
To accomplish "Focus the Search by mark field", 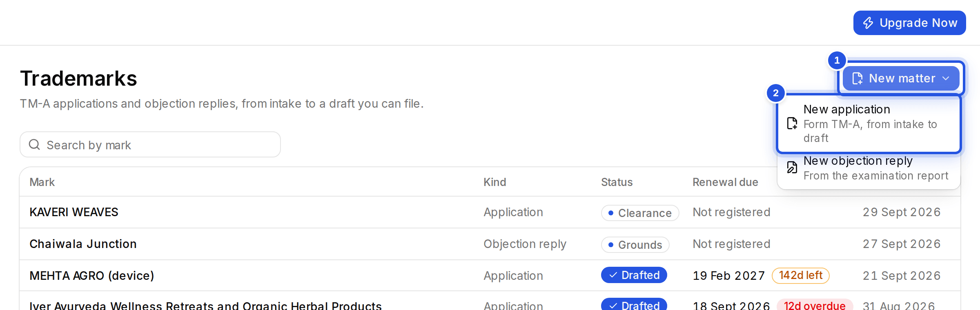I will [150, 144].
